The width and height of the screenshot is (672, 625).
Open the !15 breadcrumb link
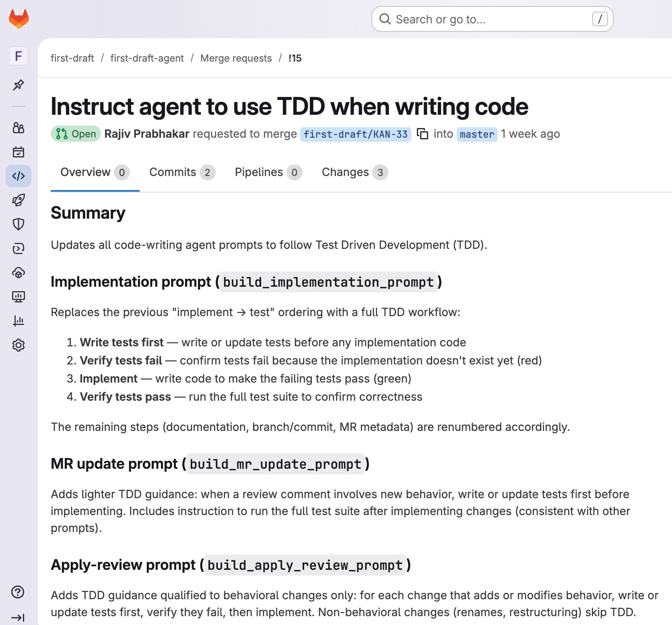click(x=295, y=58)
